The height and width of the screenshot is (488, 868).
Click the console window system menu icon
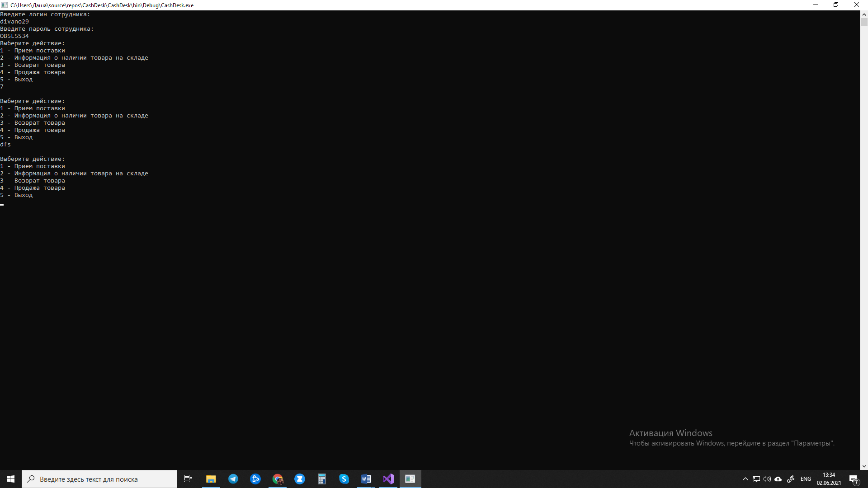pyautogui.click(x=5, y=5)
